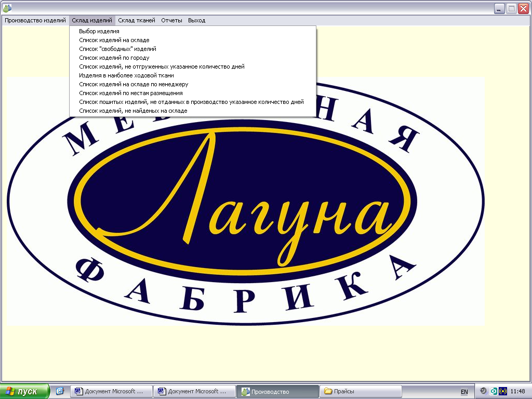Choose Список изделий по местам размещения
This screenshot has height=399, width=532.
click(193, 93)
